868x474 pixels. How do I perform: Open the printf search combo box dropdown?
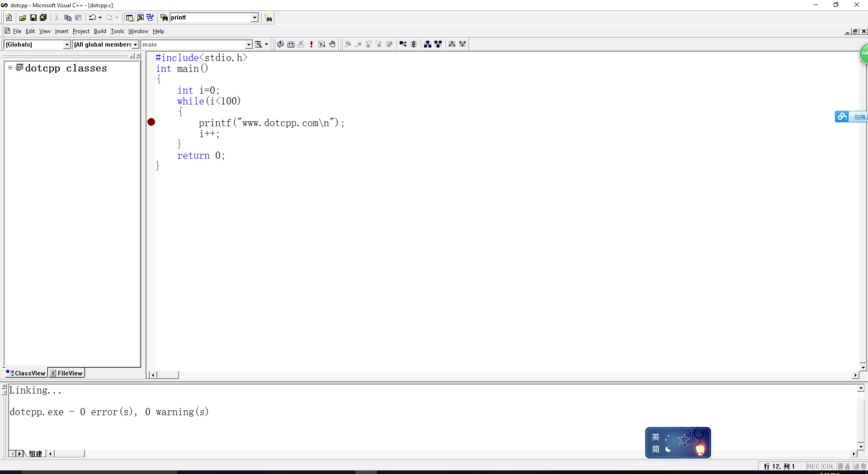[255, 18]
